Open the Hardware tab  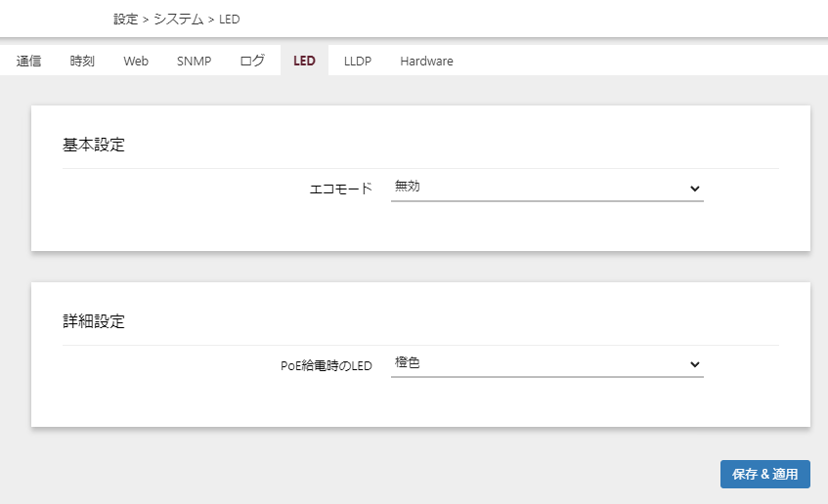[426, 61]
